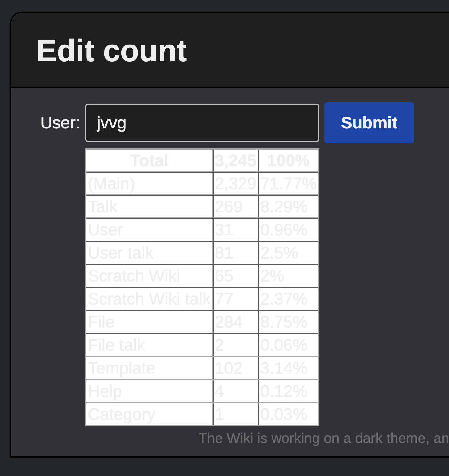Click the File namespace row label
Image resolution: width=449 pixels, height=476 pixels.
tap(150, 322)
